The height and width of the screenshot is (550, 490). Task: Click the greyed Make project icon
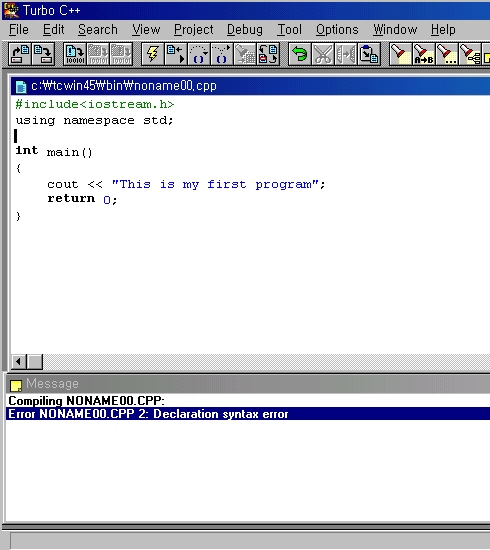(x=98, y=55)
